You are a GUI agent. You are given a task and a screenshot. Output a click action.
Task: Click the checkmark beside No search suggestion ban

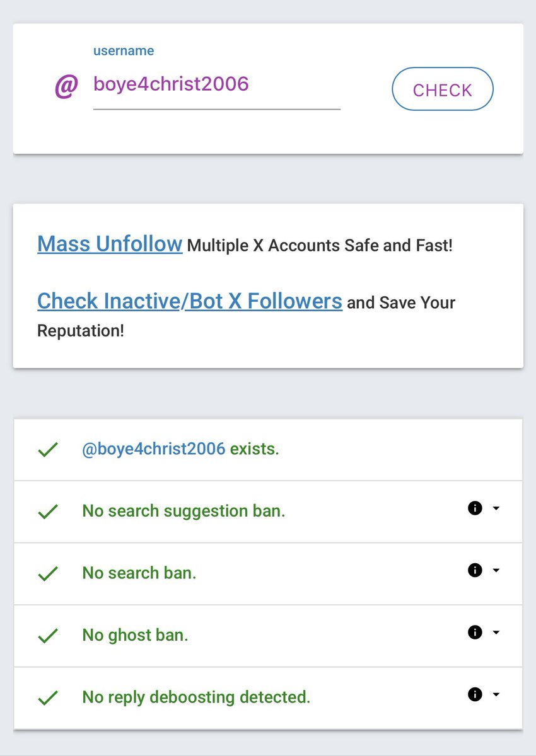(48, 512)
